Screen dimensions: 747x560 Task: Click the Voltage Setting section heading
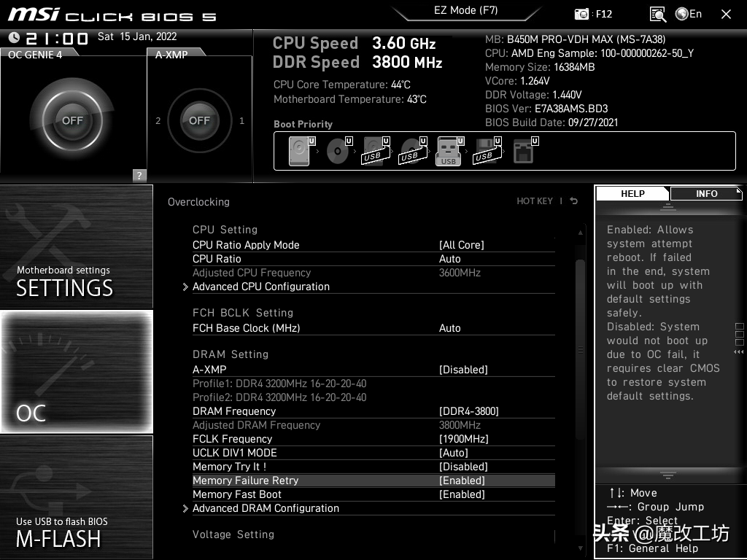click(233, 534)
